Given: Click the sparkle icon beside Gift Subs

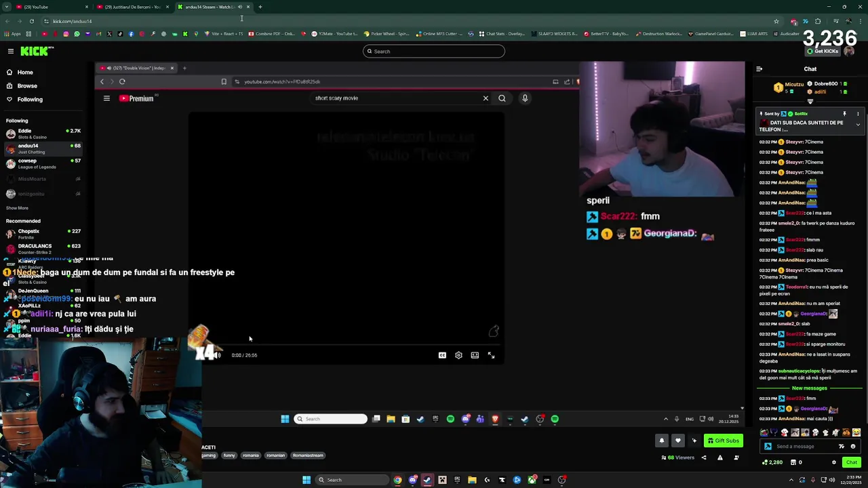Looking at the screenshot, I should pos(694,441).
